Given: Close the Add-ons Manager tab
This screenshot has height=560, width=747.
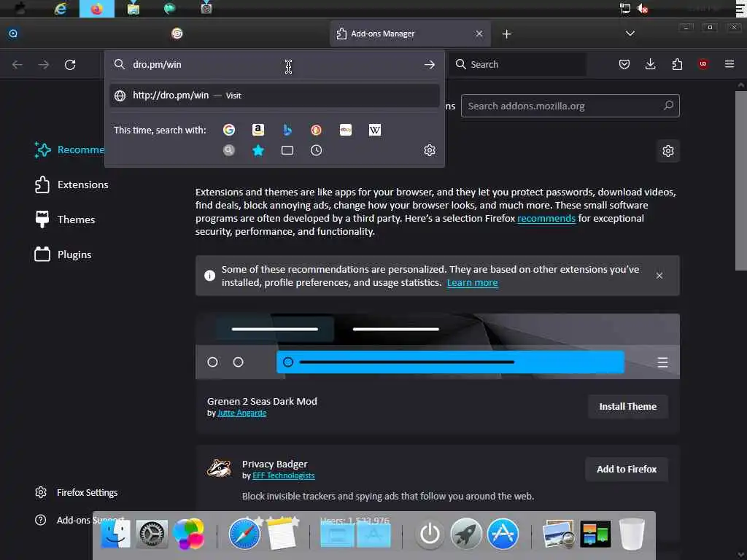Looking at the screenshot, I should [x=479, y=34].
